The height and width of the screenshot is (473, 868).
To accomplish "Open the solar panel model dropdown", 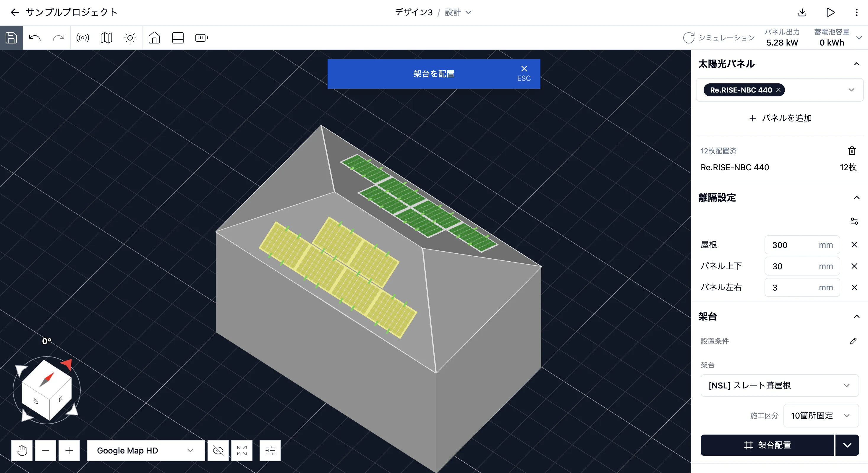I will tap(851, 90).
